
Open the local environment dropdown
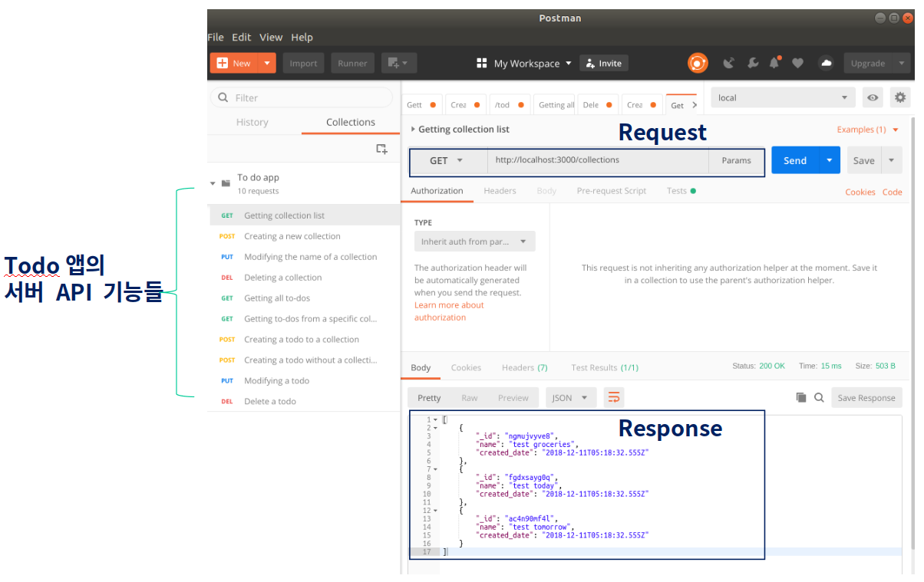coord(784,97)
